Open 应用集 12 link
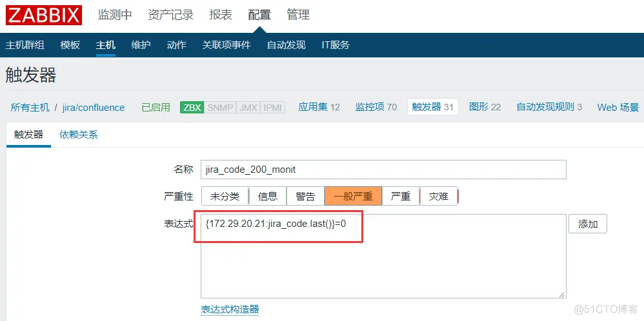This screenshot has width=644, height=321. 319,108
